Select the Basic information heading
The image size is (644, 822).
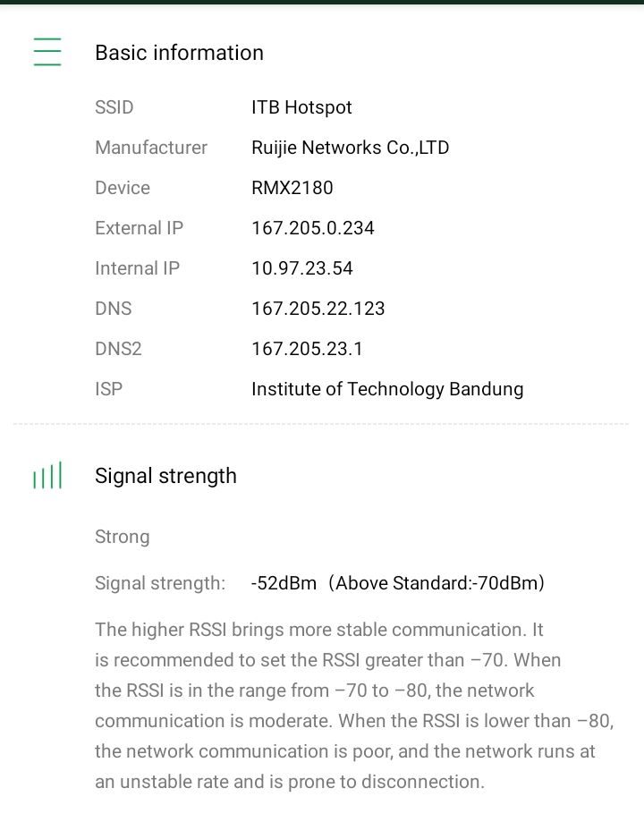point(179,53)
